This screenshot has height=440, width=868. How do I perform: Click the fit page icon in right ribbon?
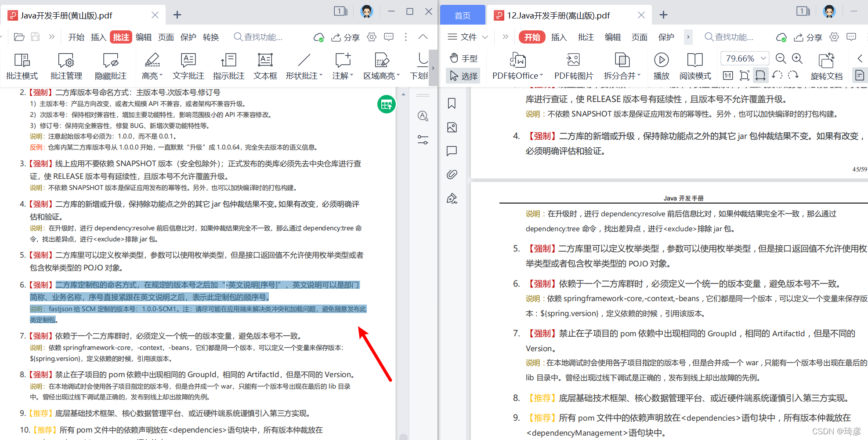pos(744,76)
